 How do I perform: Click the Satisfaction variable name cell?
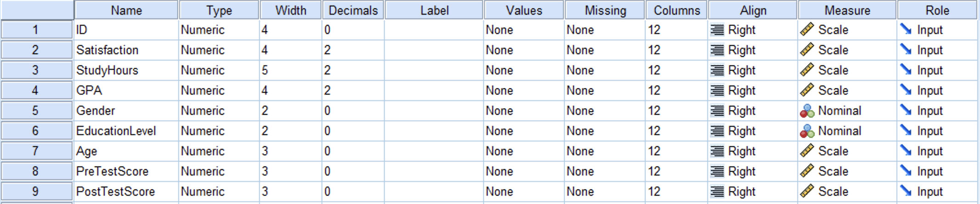point(126,50)
